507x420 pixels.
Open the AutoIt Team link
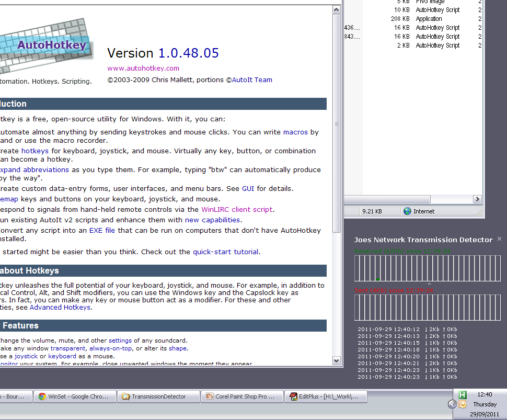252,80
